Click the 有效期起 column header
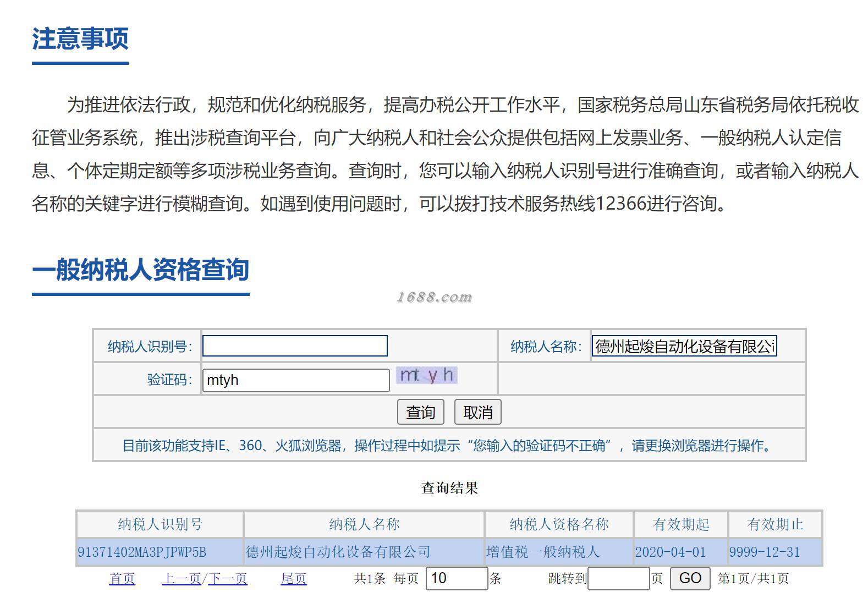This screenshot has height=592, width=868. click(681, 524)
